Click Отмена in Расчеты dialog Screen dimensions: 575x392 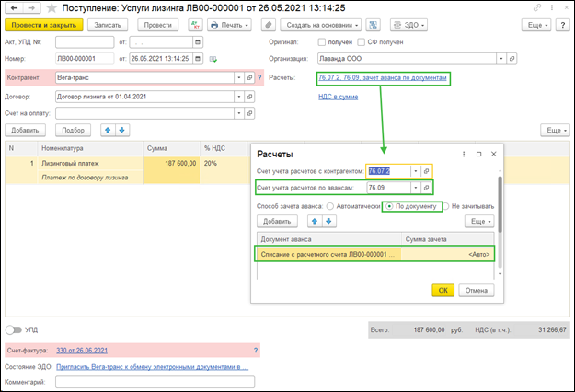[477, 291]
